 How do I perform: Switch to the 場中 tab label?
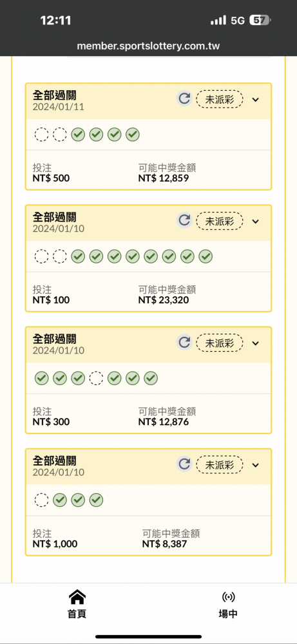coord(228,614)
